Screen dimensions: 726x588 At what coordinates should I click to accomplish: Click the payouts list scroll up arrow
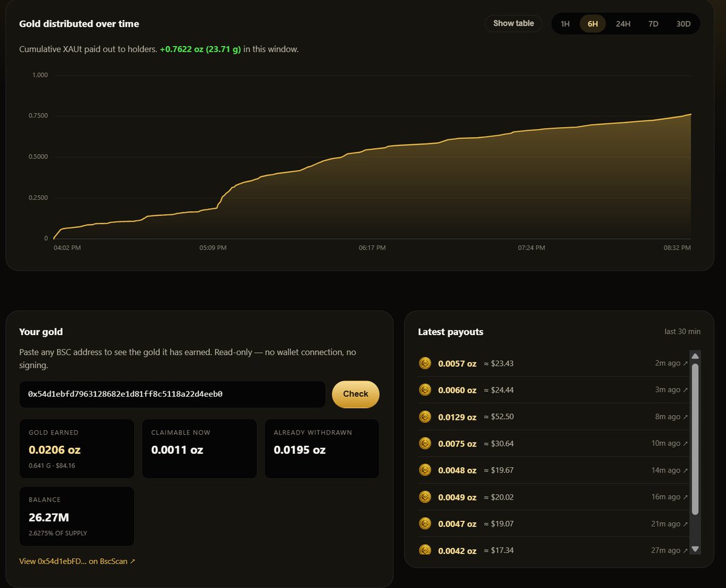pyautogui.click(x=695, y=356)
